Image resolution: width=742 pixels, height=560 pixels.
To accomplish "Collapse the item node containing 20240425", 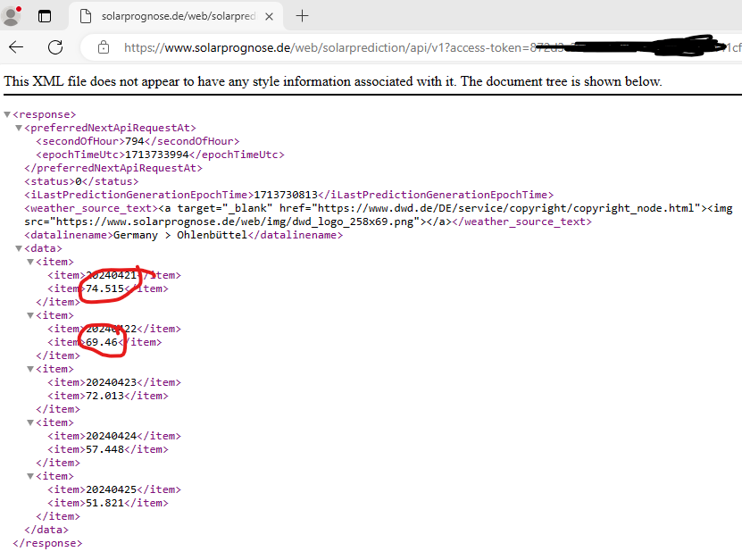I will [x=30, y=476].
